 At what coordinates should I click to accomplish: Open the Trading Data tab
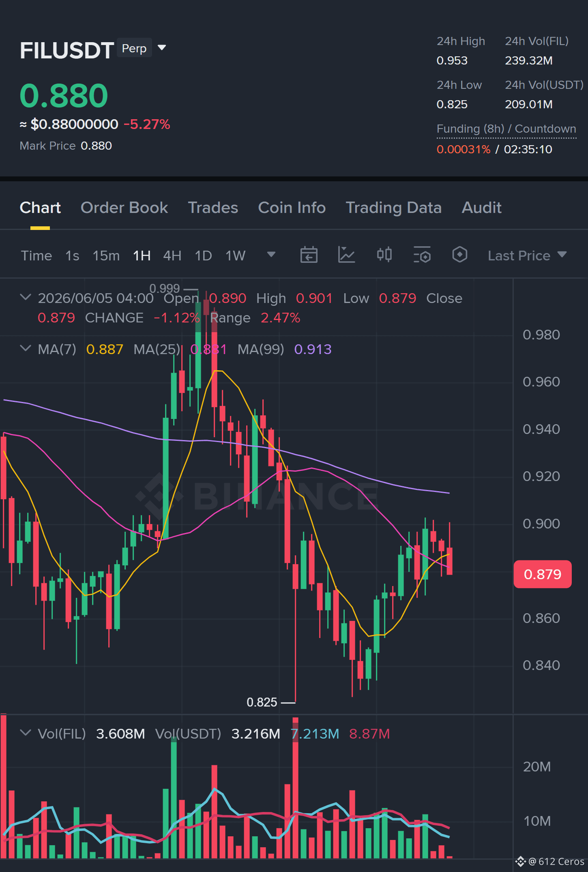click(393, 208)
